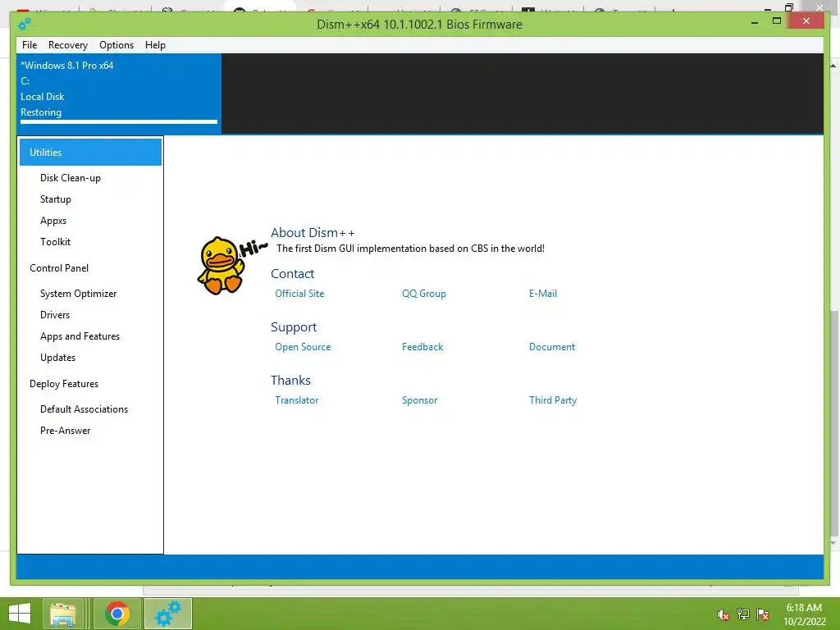840x630 pixels.
Task: Click the QQ Group link
Action: tap(424, 294)
